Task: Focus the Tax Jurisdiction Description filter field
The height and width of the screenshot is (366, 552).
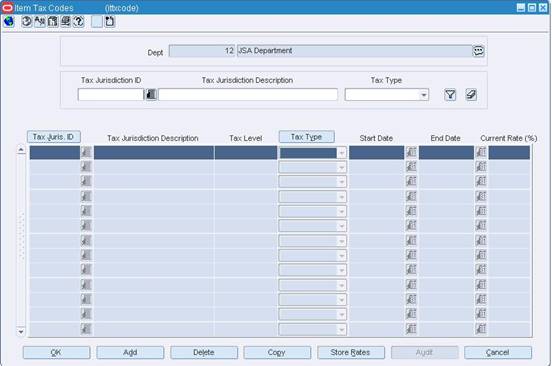Action: (248, 95)
